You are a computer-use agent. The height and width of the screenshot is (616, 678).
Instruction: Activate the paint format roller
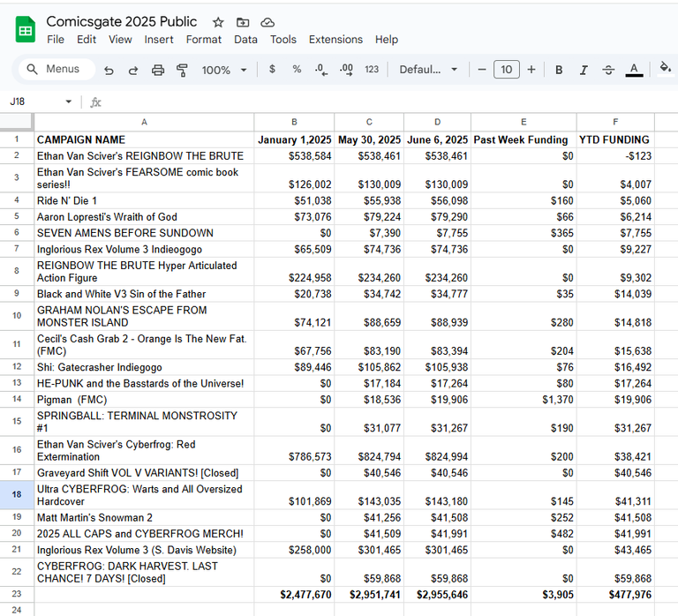pyautogui.click(x=182, y=70)
